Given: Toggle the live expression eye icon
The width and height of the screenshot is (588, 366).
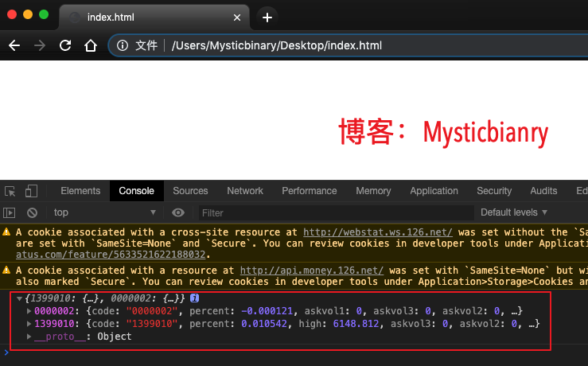Looking at the screenshot, I should coord(178,212).
